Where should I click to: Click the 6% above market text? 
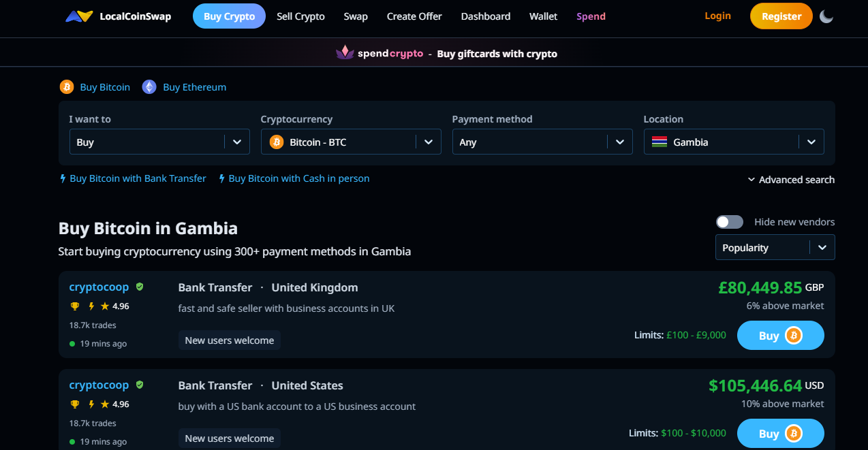click(785, 306)
